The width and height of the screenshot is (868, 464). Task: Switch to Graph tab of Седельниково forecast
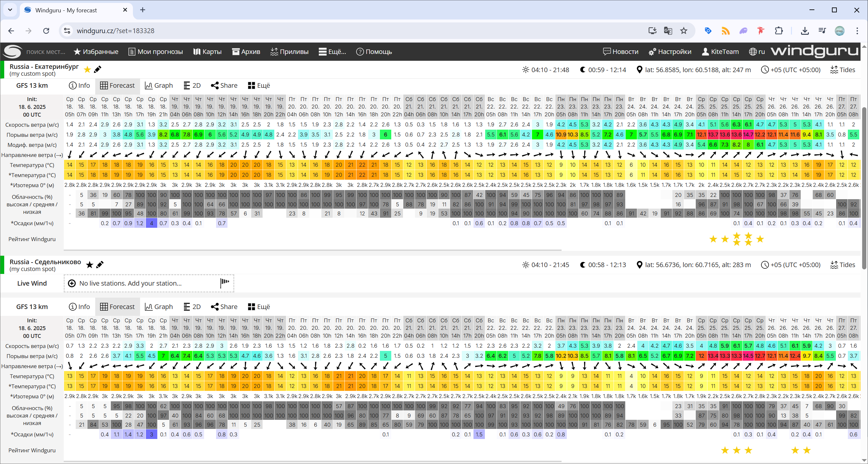tap(159, 307)
